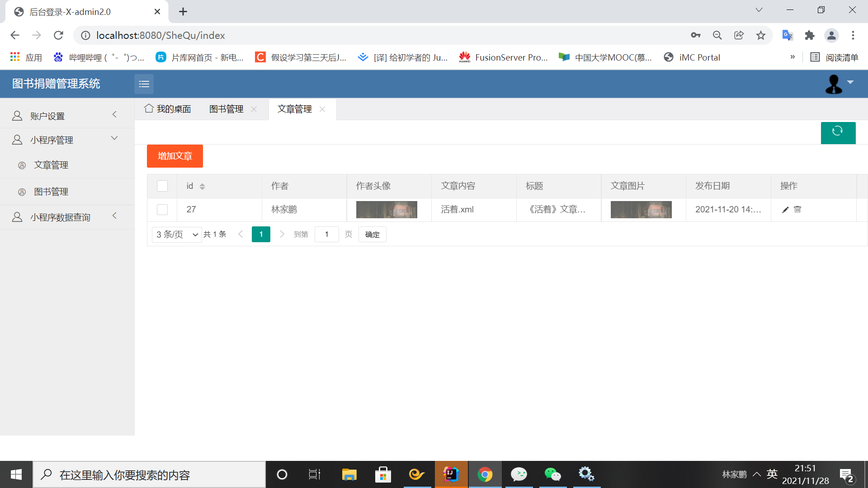Open 中国大学MOOC bookmark
The height and width of the screenshot is (488, 868).
pyautogui.click(x=605, y=57)
